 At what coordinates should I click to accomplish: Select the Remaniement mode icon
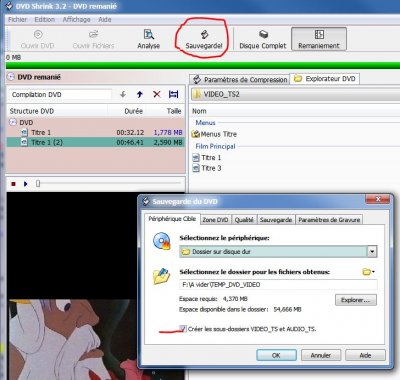319,34
